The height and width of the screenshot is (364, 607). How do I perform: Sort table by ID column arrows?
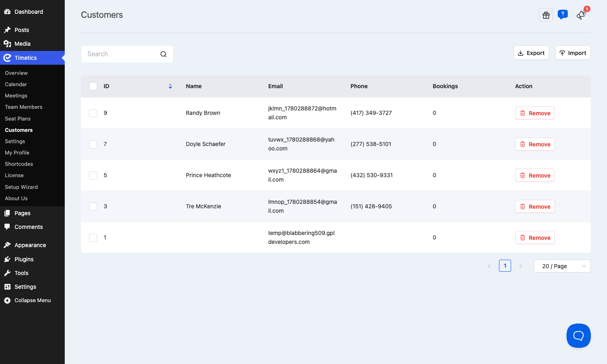point(170,86)
